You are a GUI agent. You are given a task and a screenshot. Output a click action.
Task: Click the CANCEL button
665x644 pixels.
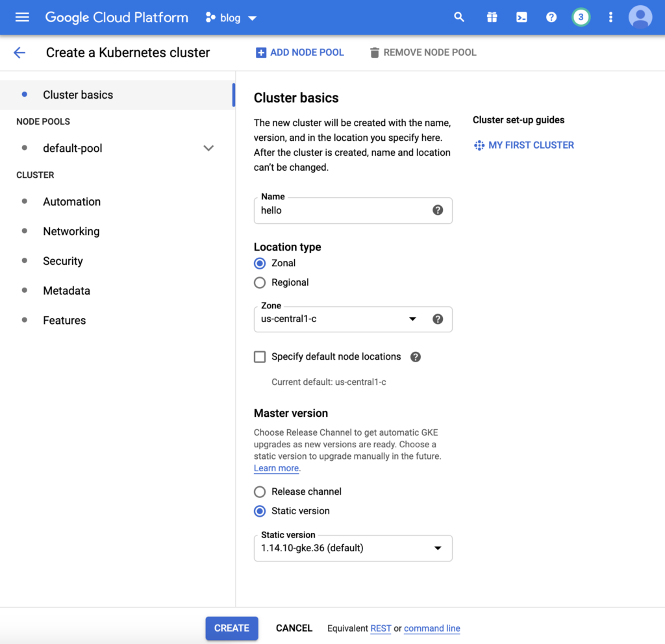tap(294, 628)
